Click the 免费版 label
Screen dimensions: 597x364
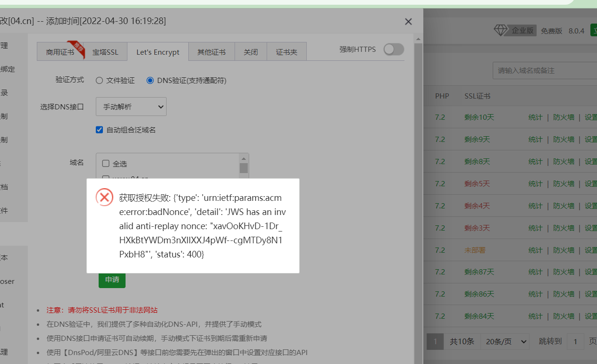(x=552, y=31)
